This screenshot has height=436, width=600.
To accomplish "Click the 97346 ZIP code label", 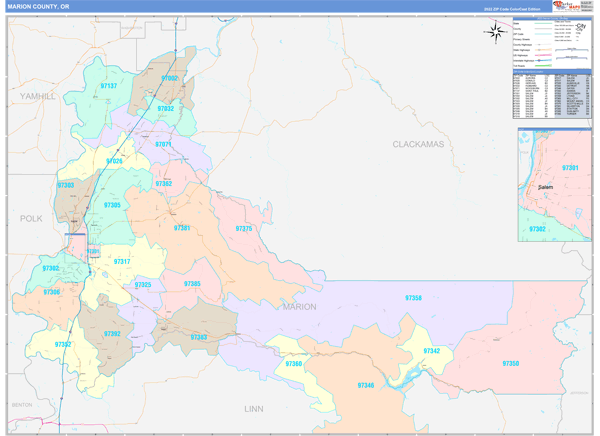I will (366, 385).
